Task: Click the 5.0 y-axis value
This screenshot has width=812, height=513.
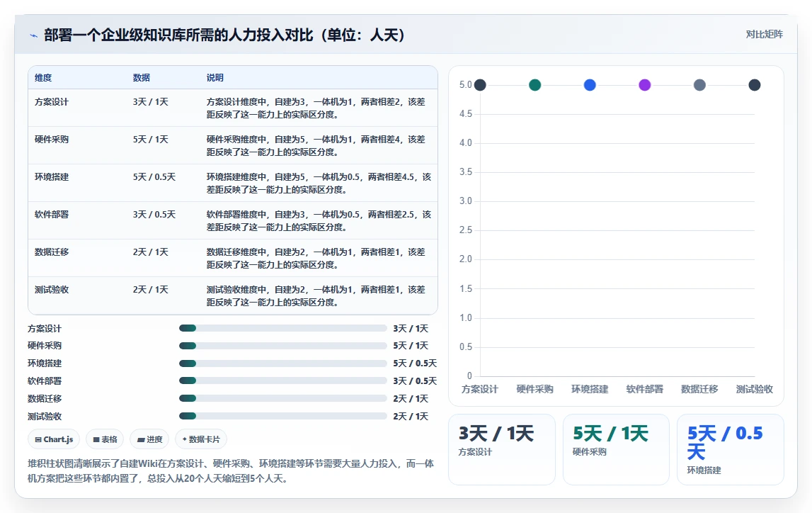Action: coord(466,84)
